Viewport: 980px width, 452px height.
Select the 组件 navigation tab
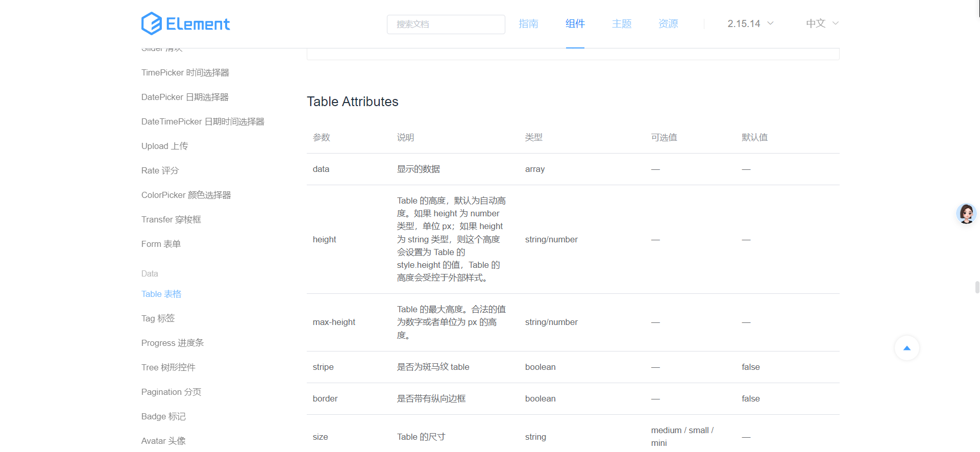pos(575,23)
